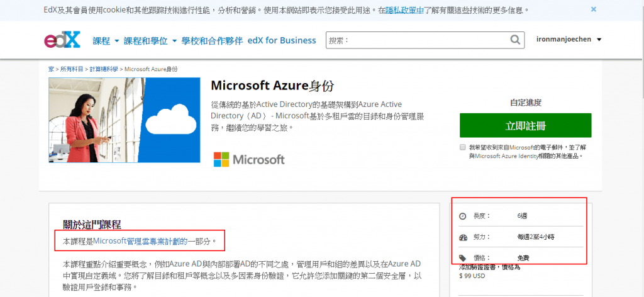Open 學校和合作夥伴 in the navigation
This screenshot has width=644, height=297.
213,41
